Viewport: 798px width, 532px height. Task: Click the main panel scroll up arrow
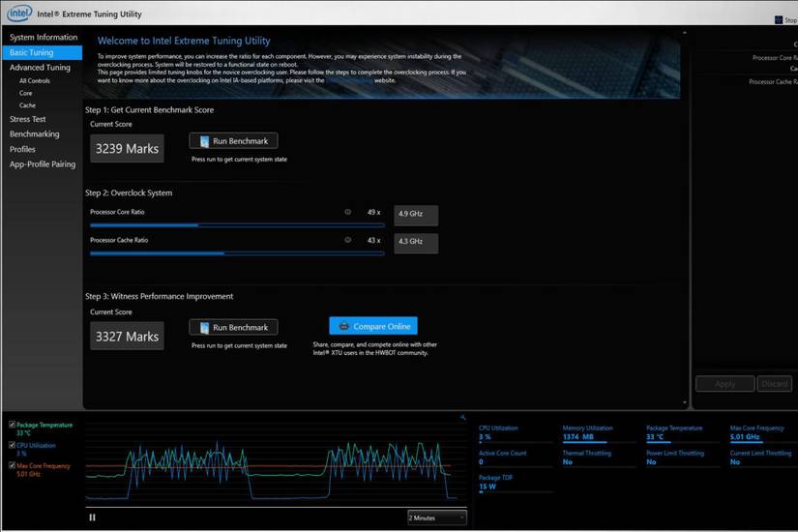[x=685, y=33]
